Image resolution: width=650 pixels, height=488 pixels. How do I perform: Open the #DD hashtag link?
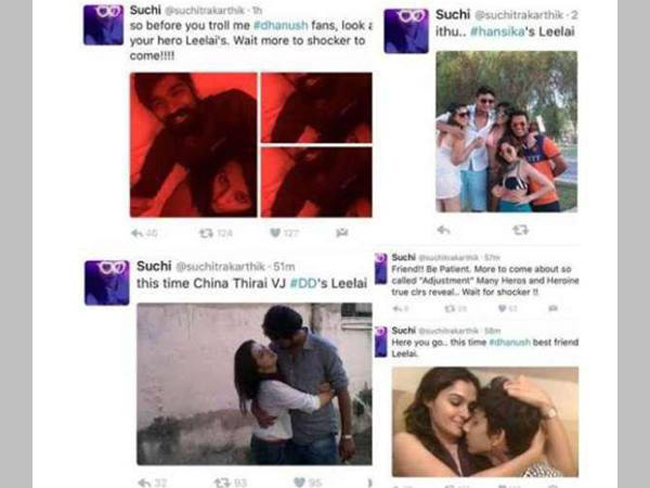(303, 283)
